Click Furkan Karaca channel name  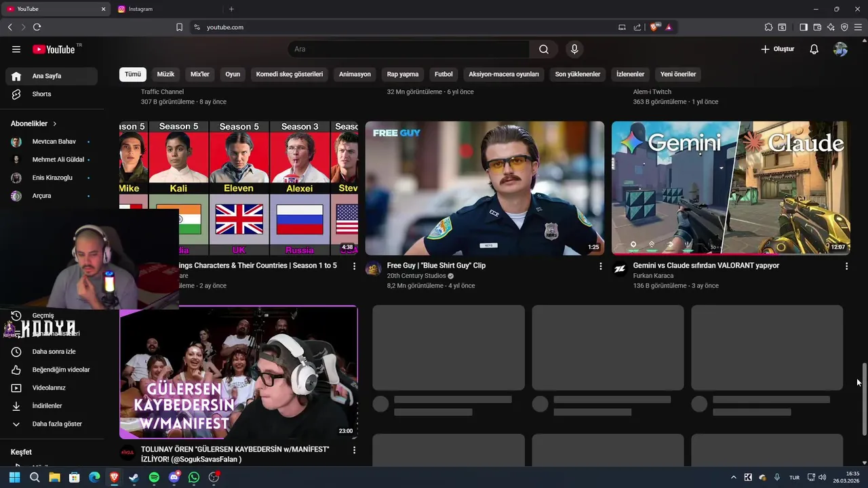(653, 276)
